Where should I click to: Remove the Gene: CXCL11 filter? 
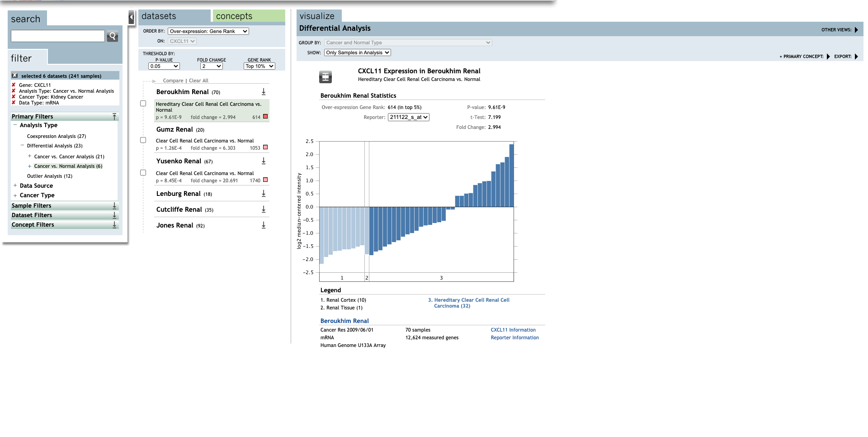coord(14,85)
